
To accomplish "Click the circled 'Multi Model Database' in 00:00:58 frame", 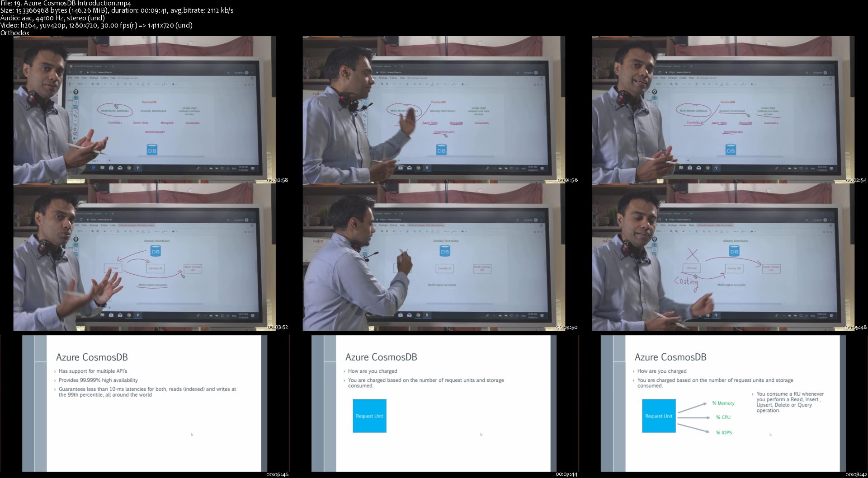I will click(x=115, y=111).
